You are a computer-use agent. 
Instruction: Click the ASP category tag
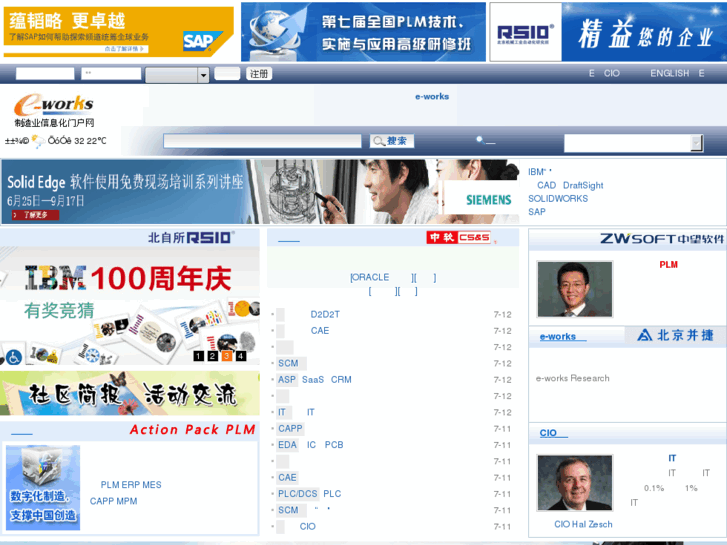click(287, 379)
